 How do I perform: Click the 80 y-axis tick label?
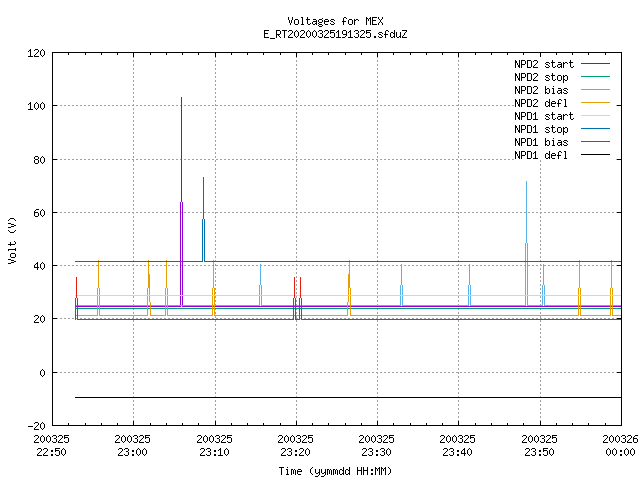coord(39,160)
